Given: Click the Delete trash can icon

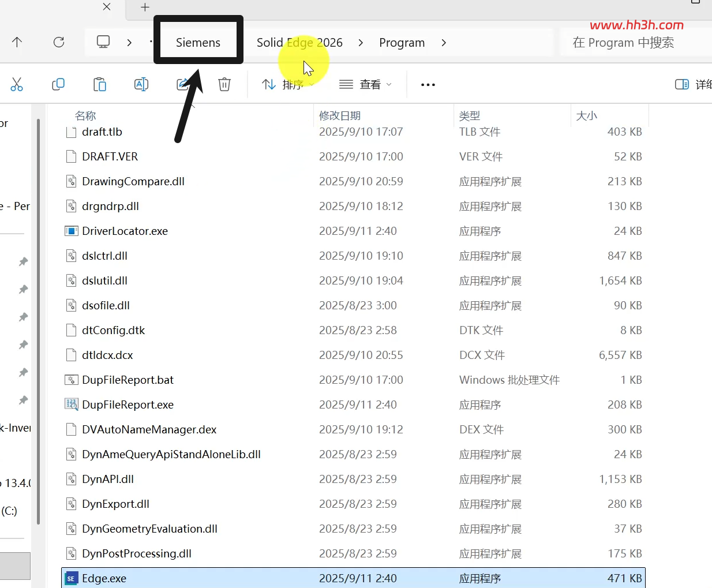Looking at the screenshot, I should (x=224, y=85).
